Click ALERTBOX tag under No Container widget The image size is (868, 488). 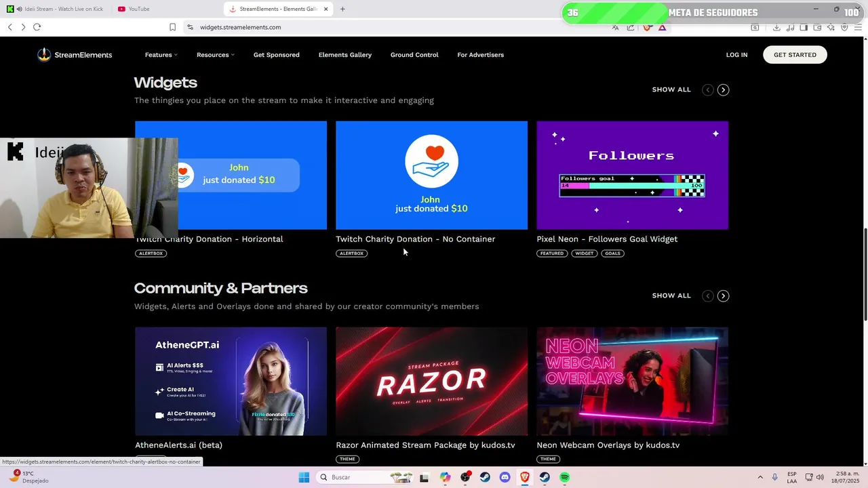(x=351, y=253)
